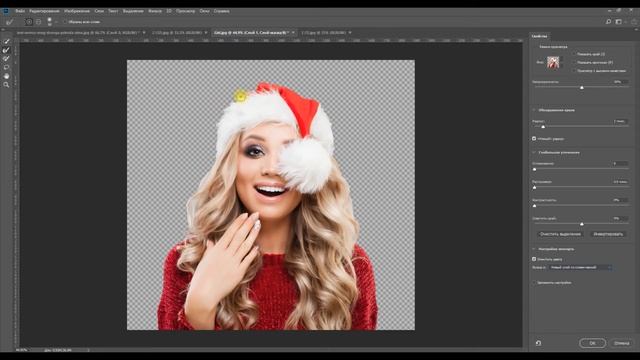Select the Lasso tool

(7, 67)
